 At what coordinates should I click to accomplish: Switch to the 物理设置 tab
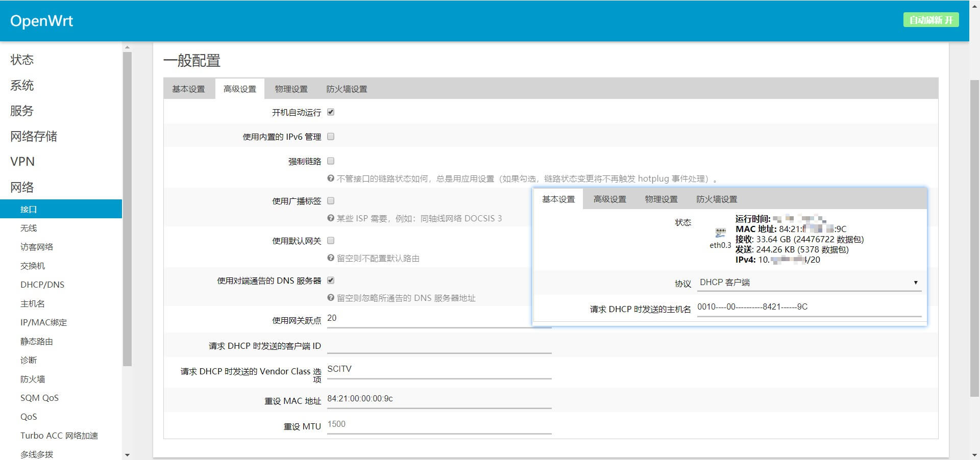(x=291, y=89)
